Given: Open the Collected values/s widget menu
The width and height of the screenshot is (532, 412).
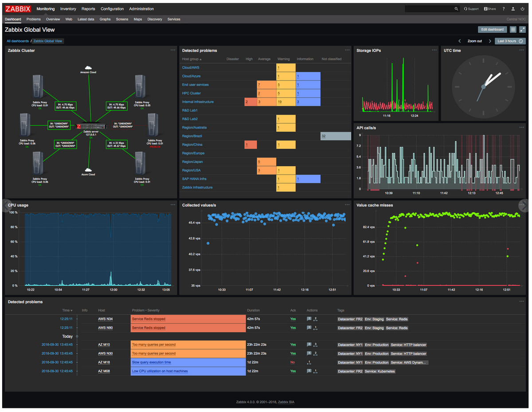Looking at the screenshot, I should (x=347, y=205).
